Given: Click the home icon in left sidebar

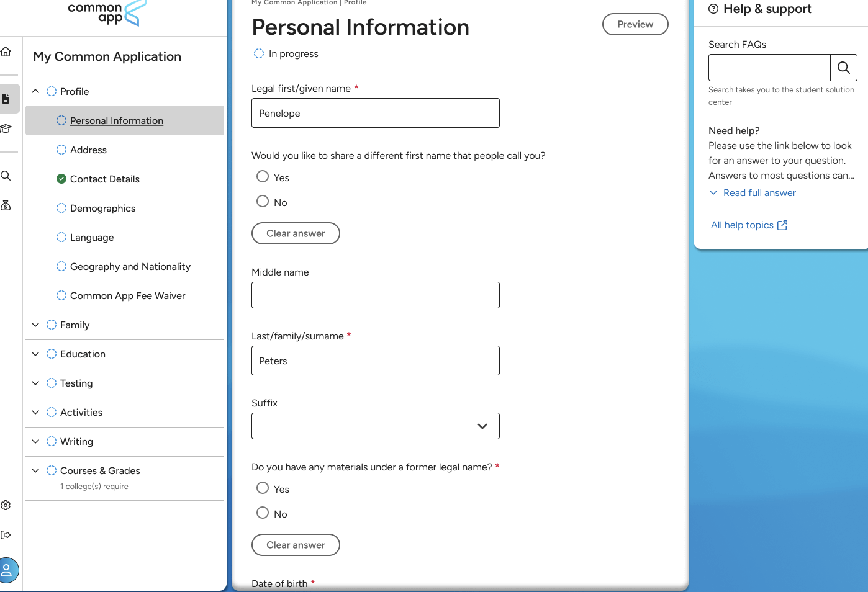Looking at the screenshot, I should (x=6, y=52).
